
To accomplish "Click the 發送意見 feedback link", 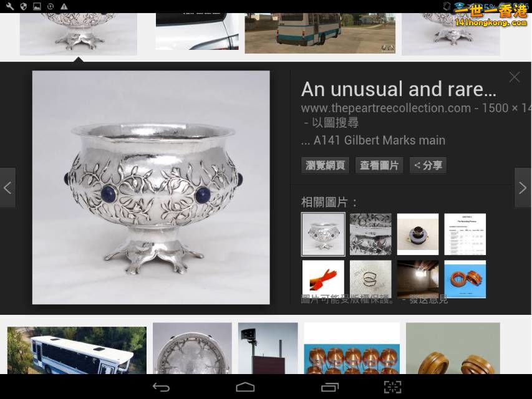I will pyautogui.click(x=428, y=300).
